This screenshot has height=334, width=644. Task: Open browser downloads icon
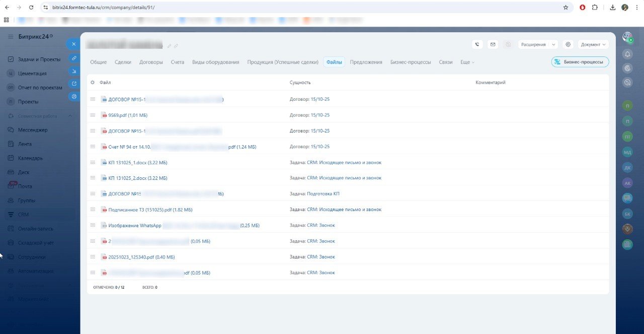point(613,8)
